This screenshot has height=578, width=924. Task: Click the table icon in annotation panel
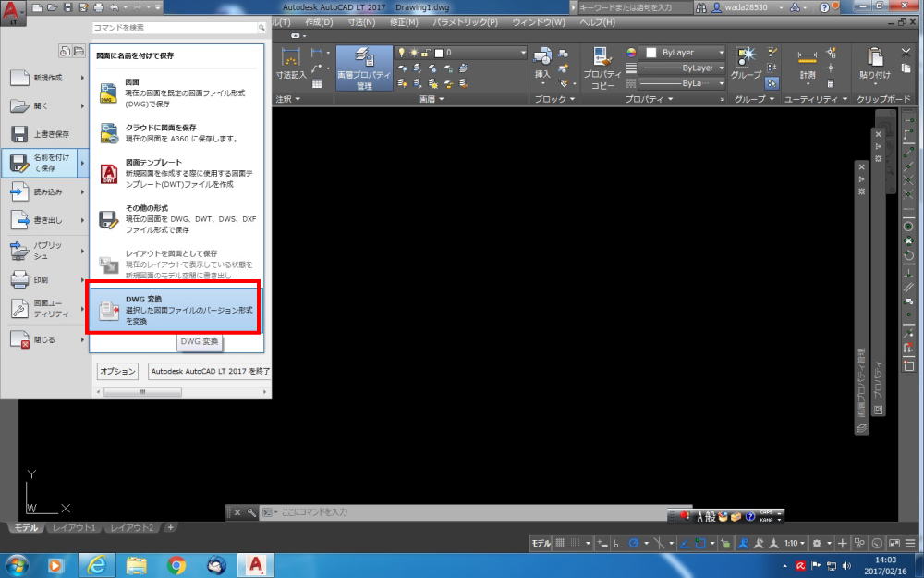pos(317,83)
